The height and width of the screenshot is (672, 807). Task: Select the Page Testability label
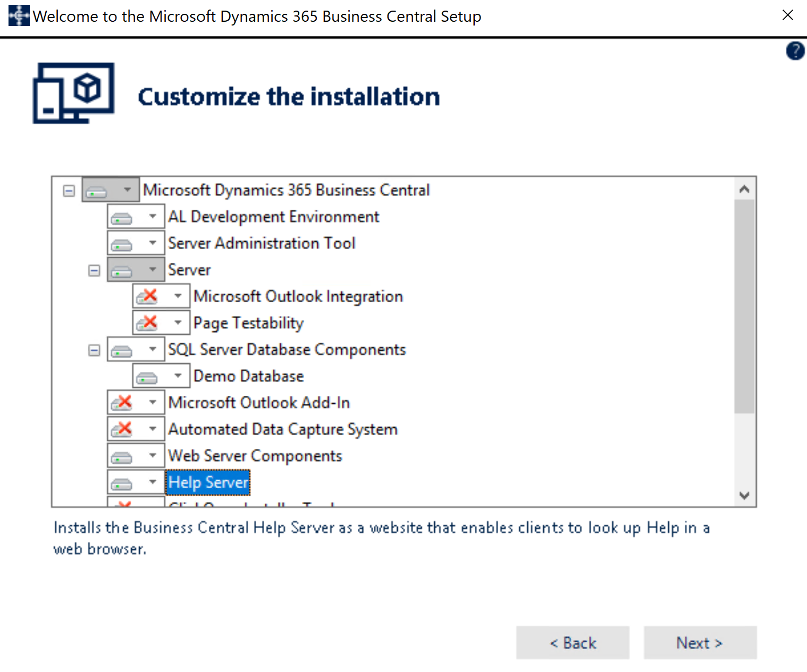[248, 323]
